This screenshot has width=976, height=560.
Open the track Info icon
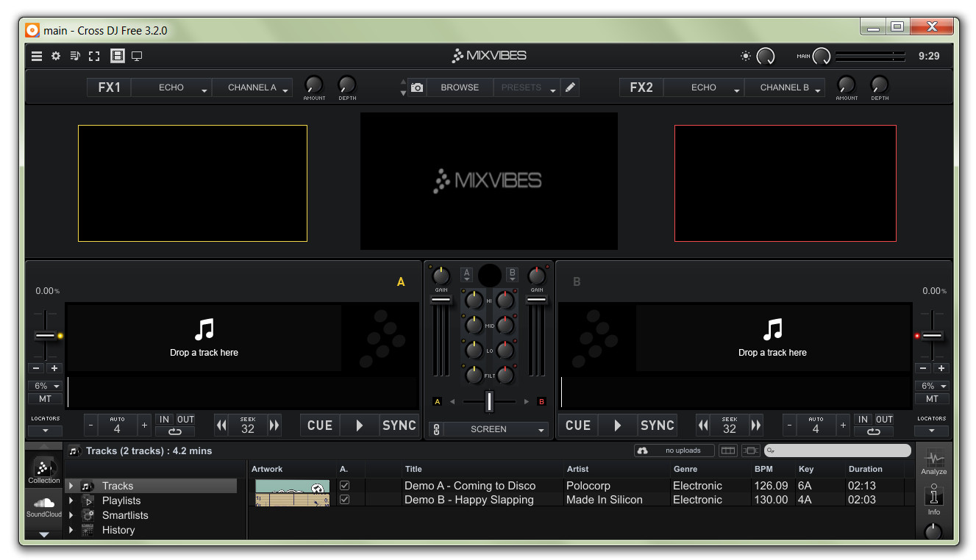933,499
